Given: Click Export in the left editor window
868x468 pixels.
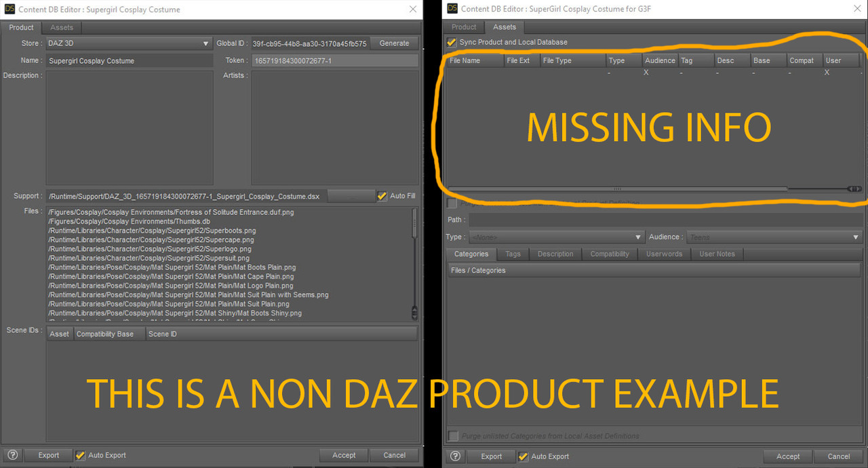Looking at the screenshot, I should coord(48,455).
